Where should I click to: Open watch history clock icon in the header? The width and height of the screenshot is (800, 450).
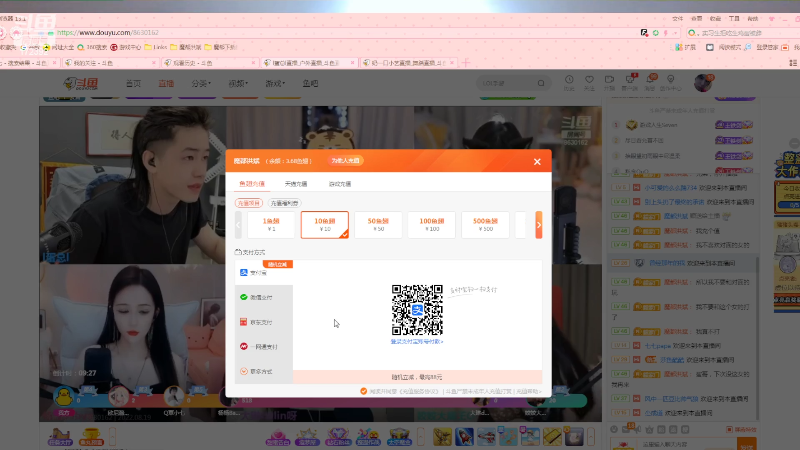pyautogui.click(x=569, y=82)
